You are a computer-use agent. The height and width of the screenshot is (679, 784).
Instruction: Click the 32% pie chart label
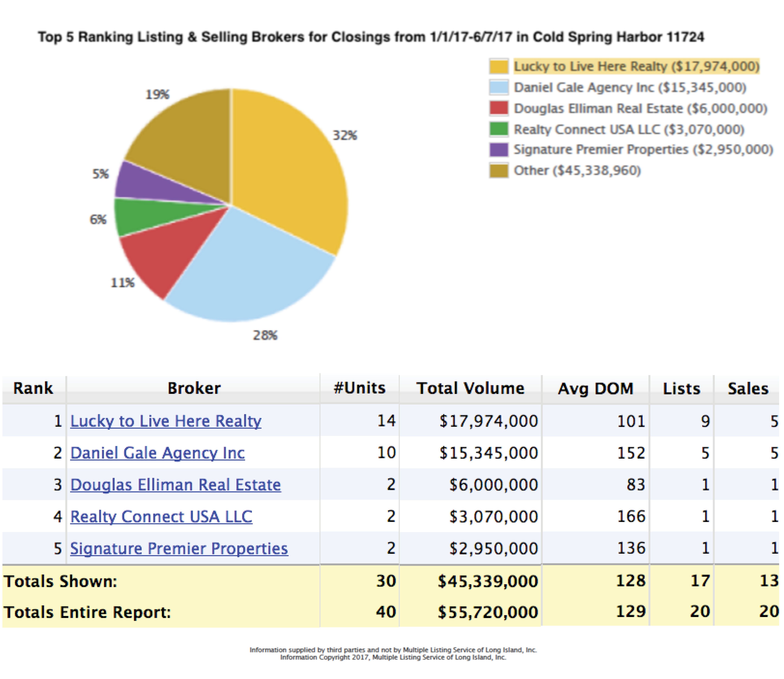345,135
